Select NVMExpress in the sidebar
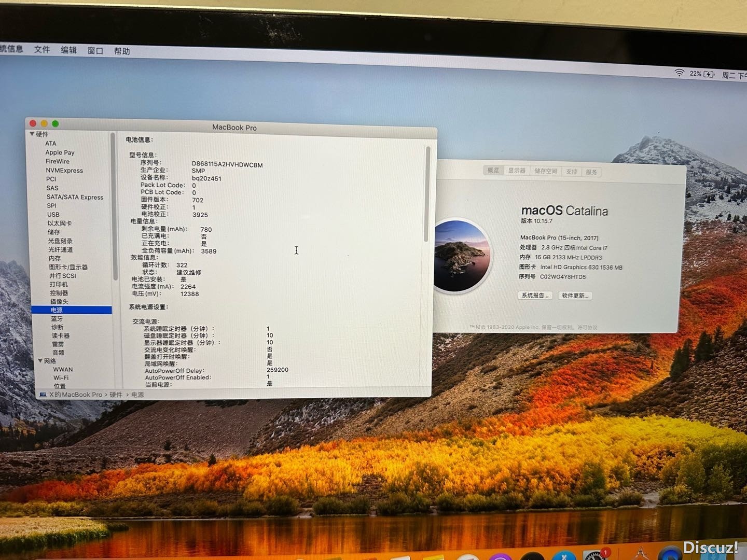This screenshot has width=747, height=560. pos(64,170)
